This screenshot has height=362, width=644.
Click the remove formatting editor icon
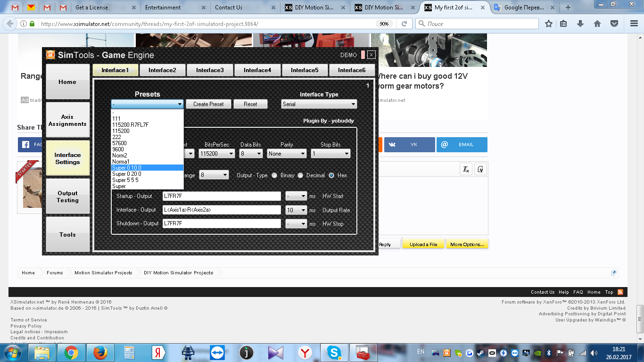(466, 169)
